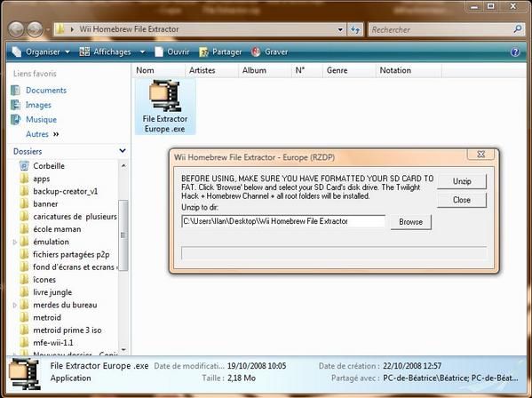532x398 pixels.
Task: Select the livre jungle folder
Action: pyautogui.click(x=52, y=292)
